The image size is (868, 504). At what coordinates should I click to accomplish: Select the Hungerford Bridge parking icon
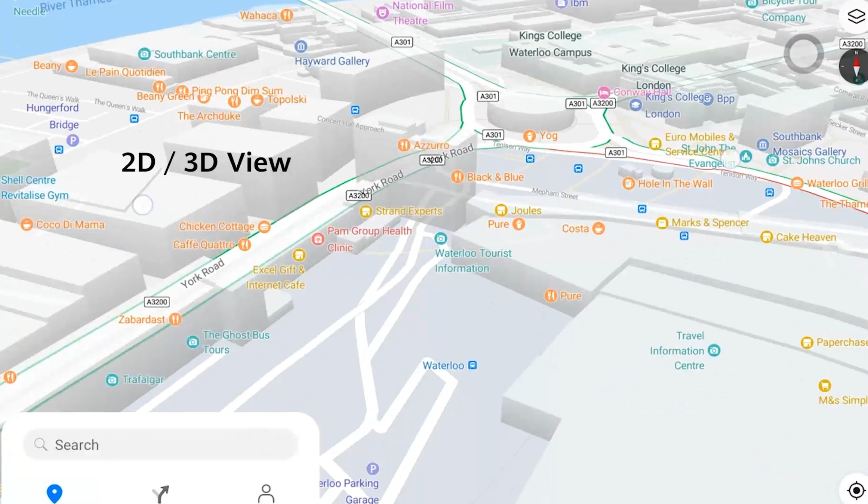click(73, 140)
